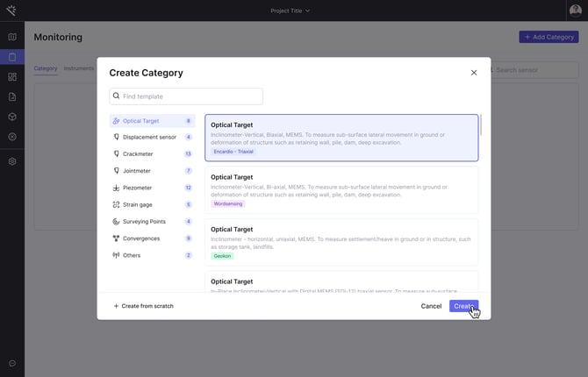This screenshot has width=588, height=377.
Task: Switch to the Category tab
Action: click(x=46, y=68)
